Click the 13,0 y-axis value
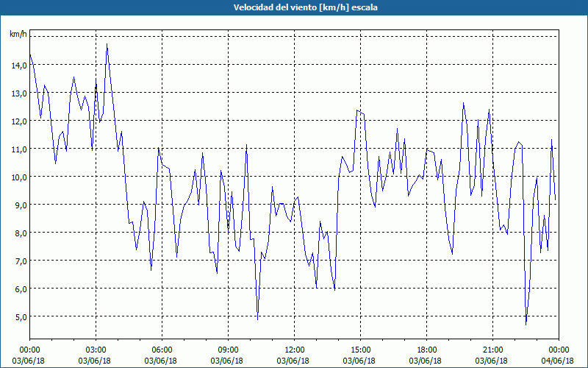The width and height of the screenshot is (588, 368). [19, 93]
